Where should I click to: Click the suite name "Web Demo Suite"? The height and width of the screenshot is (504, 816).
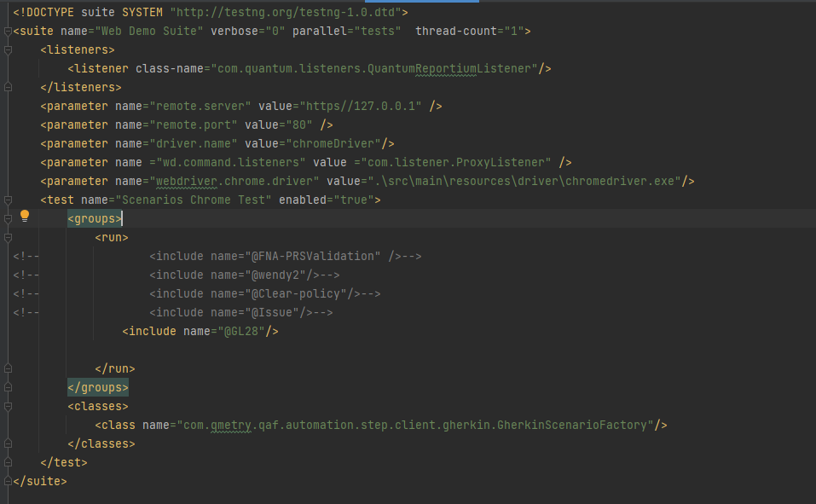click(x=149, y=32)
